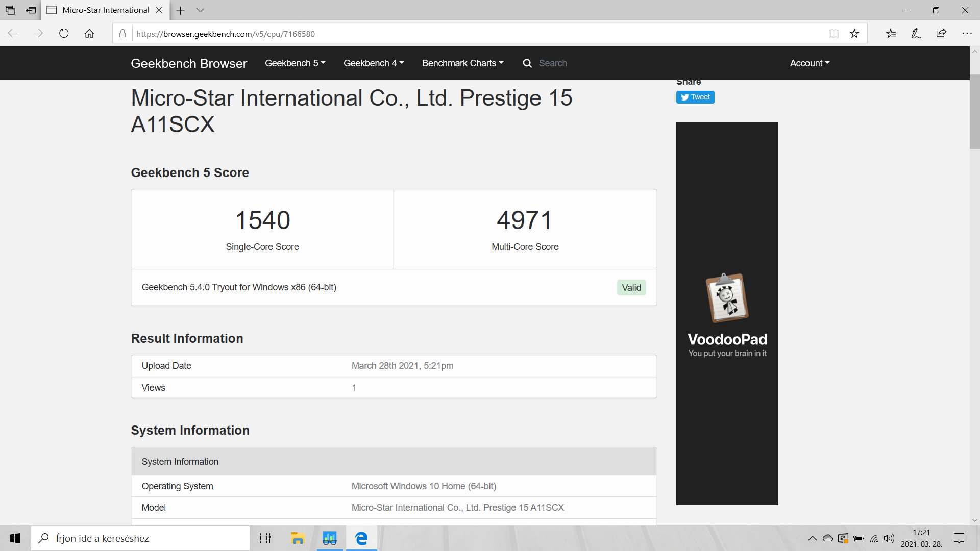Open the Favorites hub icon
980x551 pixels.
click(891, 34)
